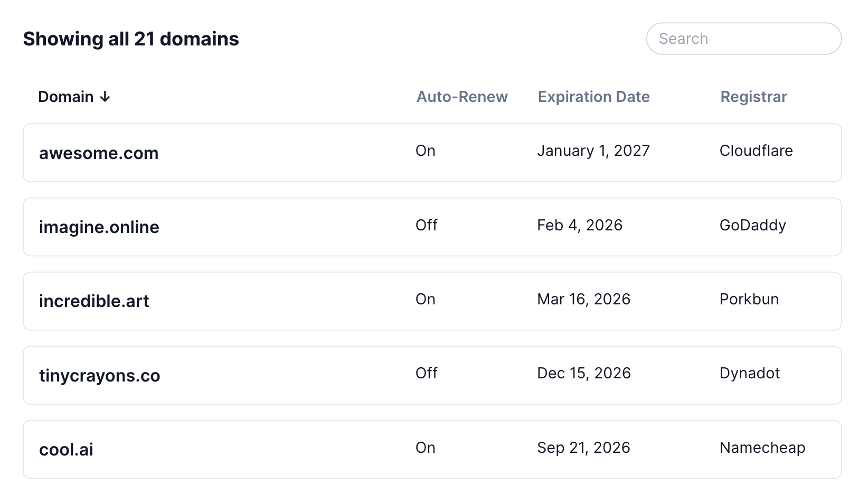The height and width of the screenshot is (502, 868).
Task: Sort by Registrar column header
Action: pyautogui.click(x=753, y=97)
